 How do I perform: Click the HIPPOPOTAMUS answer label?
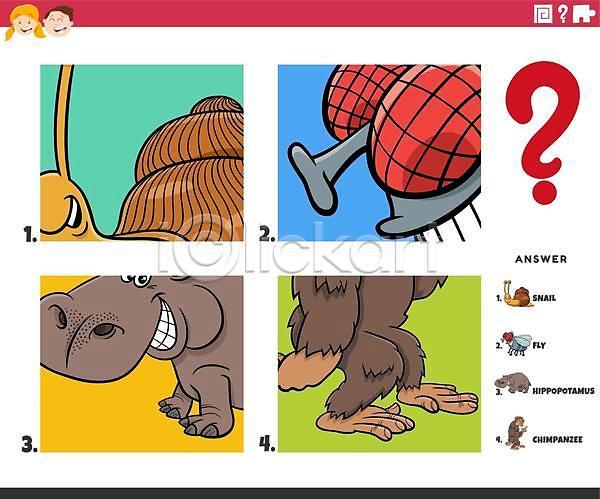pos(564,391)
